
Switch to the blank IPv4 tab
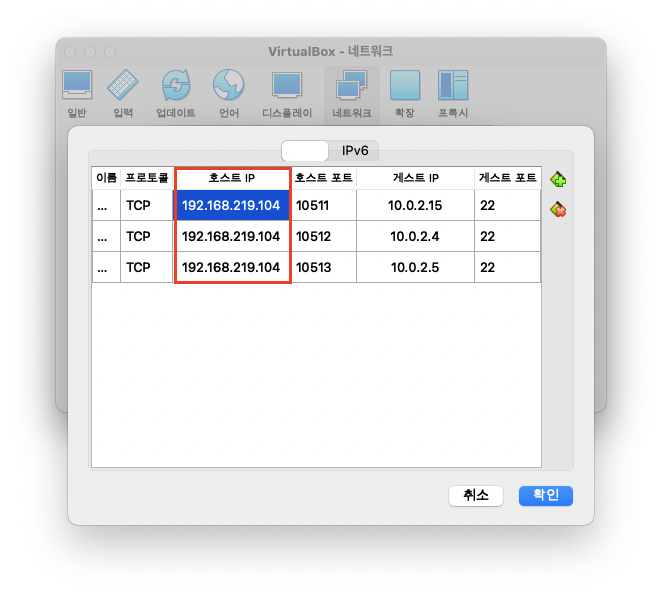tap(305, 151)
